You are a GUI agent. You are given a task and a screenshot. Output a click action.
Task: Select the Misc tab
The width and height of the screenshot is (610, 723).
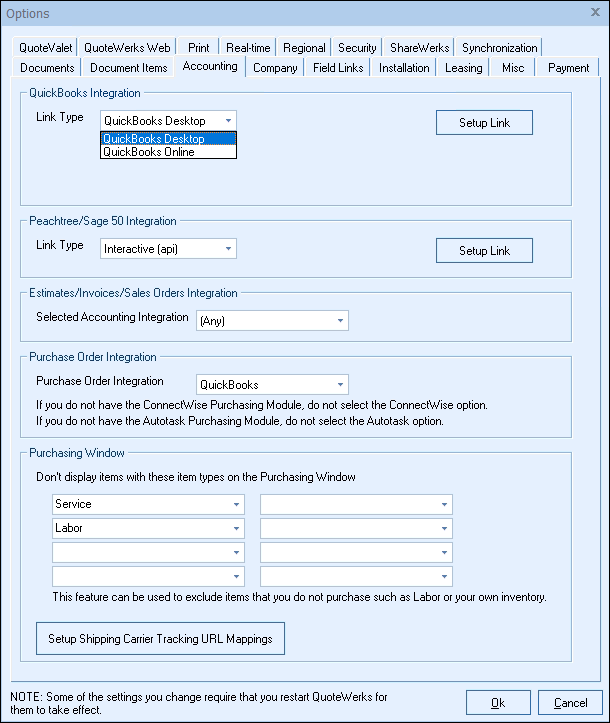513,68
